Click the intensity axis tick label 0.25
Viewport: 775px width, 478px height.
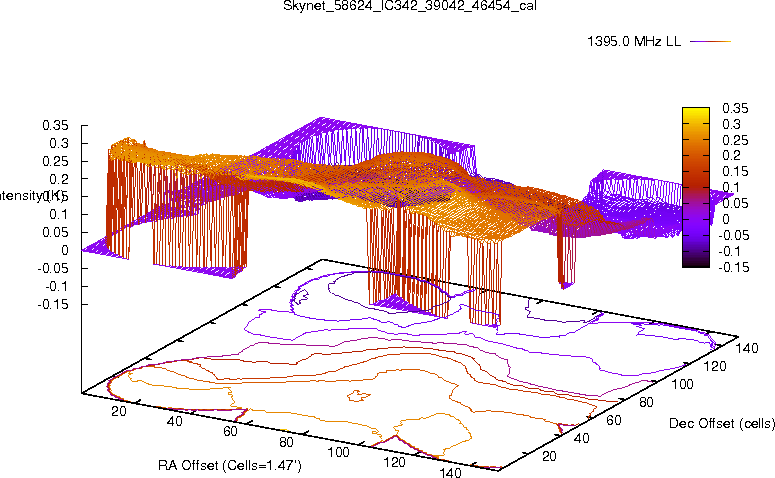click(55, 161)
